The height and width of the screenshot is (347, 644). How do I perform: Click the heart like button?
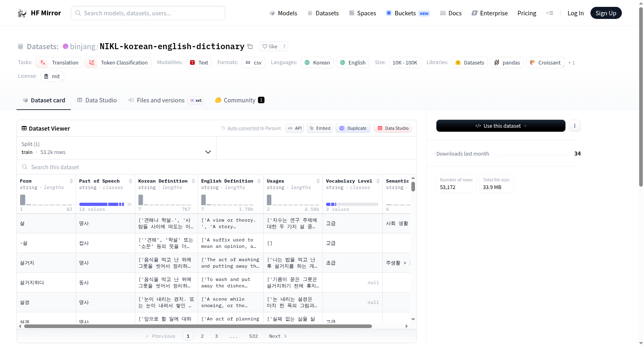(270, 46)
